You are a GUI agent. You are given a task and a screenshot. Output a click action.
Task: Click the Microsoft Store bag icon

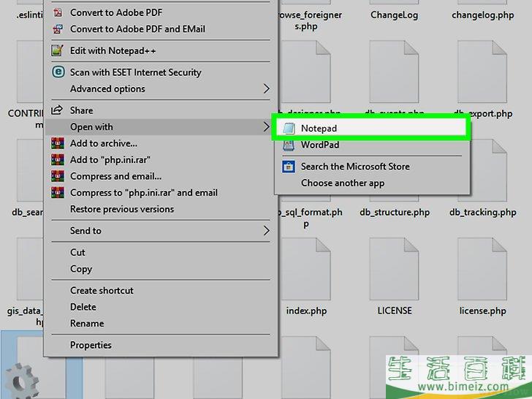click(x=289, y=167)
